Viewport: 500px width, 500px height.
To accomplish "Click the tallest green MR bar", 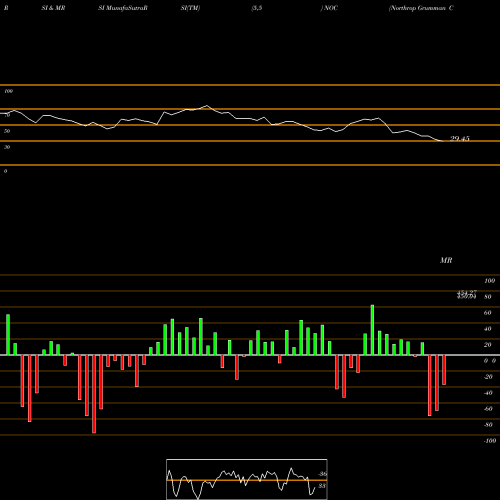I will [x=372, y=330].
